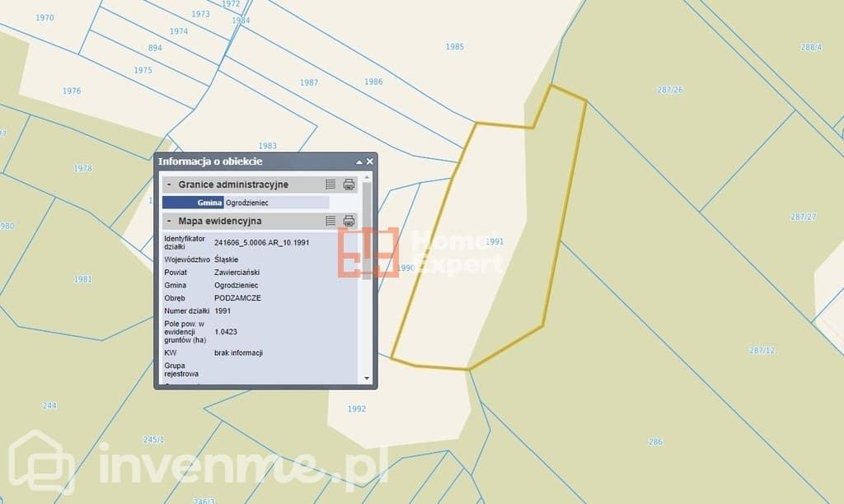Print the Granice administracyjne section
Viewport: 844px width, 504px height.
349,184
